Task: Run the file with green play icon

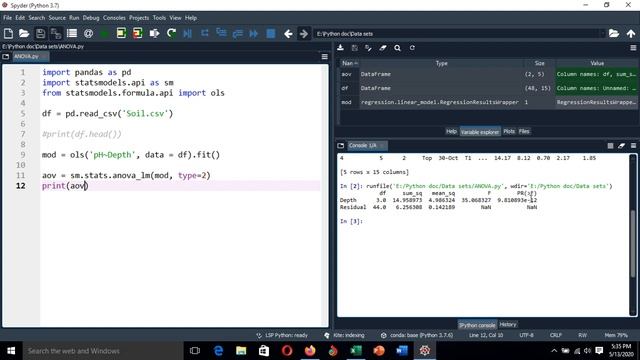Action: 104,33
